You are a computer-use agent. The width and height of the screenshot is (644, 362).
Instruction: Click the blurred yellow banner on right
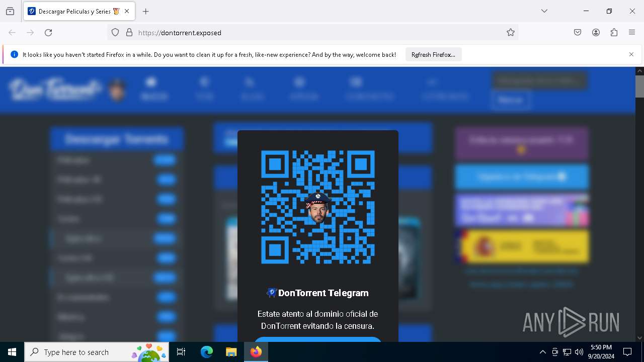(x=522, y=246)
